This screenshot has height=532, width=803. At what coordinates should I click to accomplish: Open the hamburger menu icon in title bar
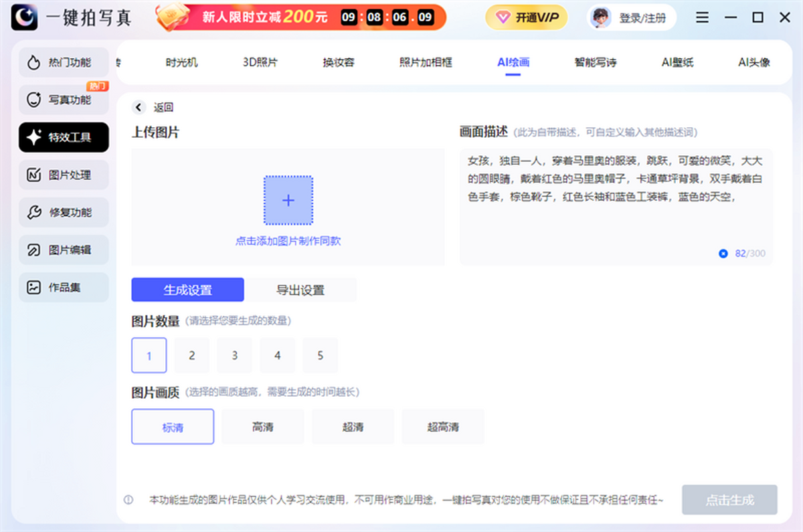(x=702, y=18)
